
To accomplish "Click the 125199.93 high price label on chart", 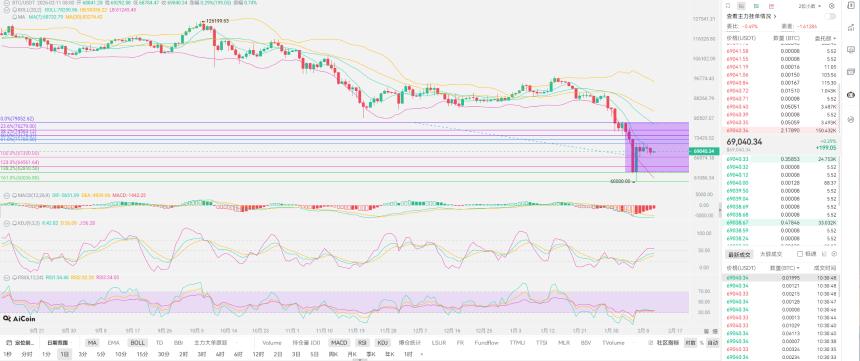I will [x=217, y=21].
